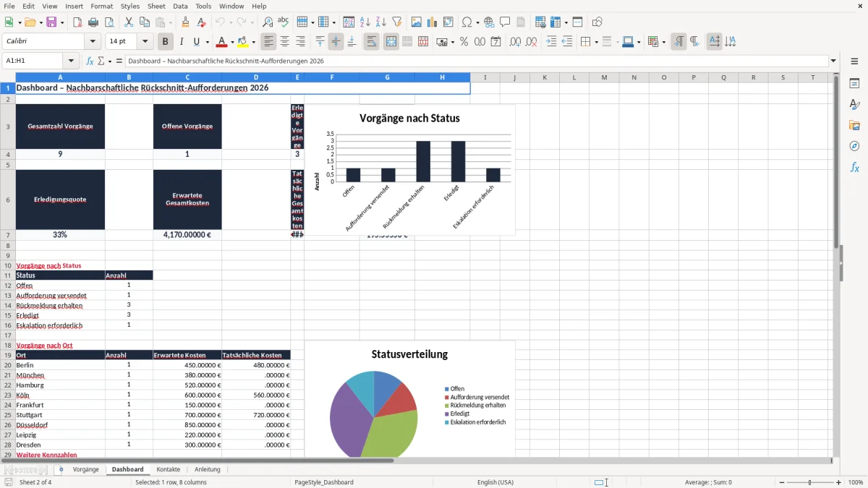Click the Increase Indent icon
This screenshot has width=868, height=488.
(550, 42)
